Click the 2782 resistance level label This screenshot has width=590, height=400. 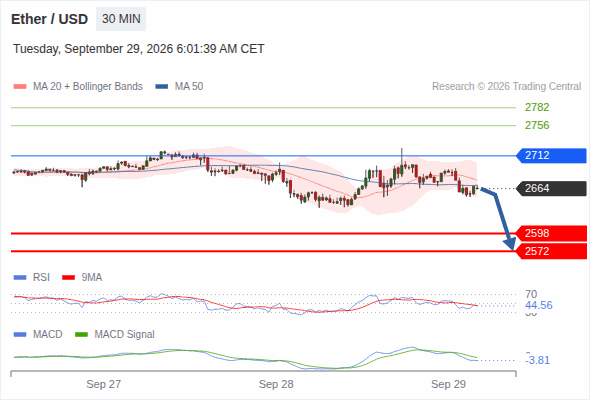(x=537, y=107)
